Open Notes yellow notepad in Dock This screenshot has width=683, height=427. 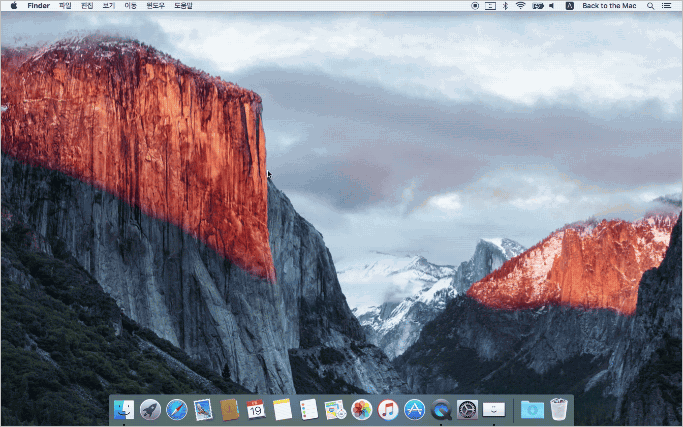pyautogui.click(x=282, y=410)
